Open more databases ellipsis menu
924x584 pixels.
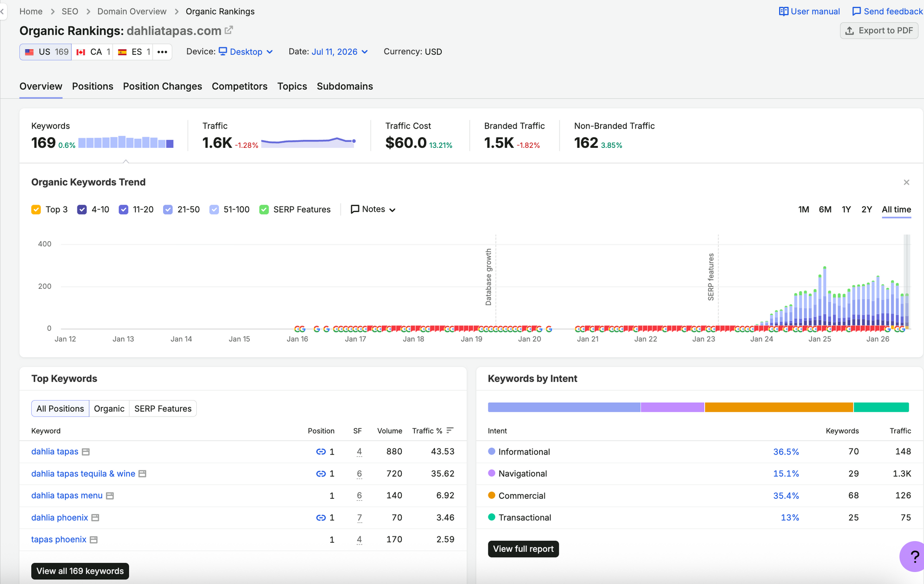tap(162, 52)
